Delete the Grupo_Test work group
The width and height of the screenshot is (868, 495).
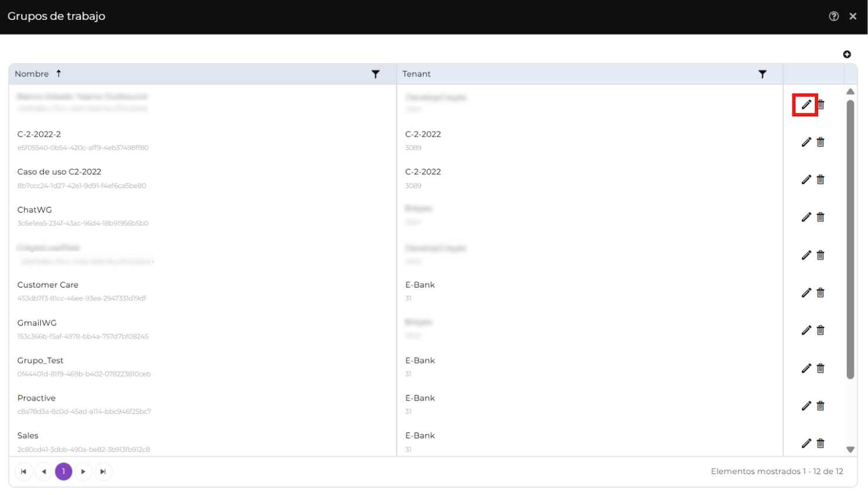(x=821, y=368)
